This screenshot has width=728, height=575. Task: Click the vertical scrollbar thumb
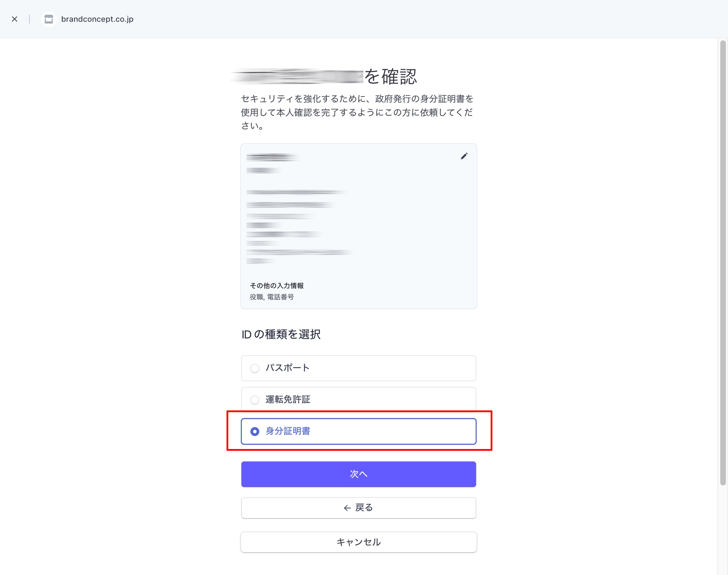tap(722, 263)
